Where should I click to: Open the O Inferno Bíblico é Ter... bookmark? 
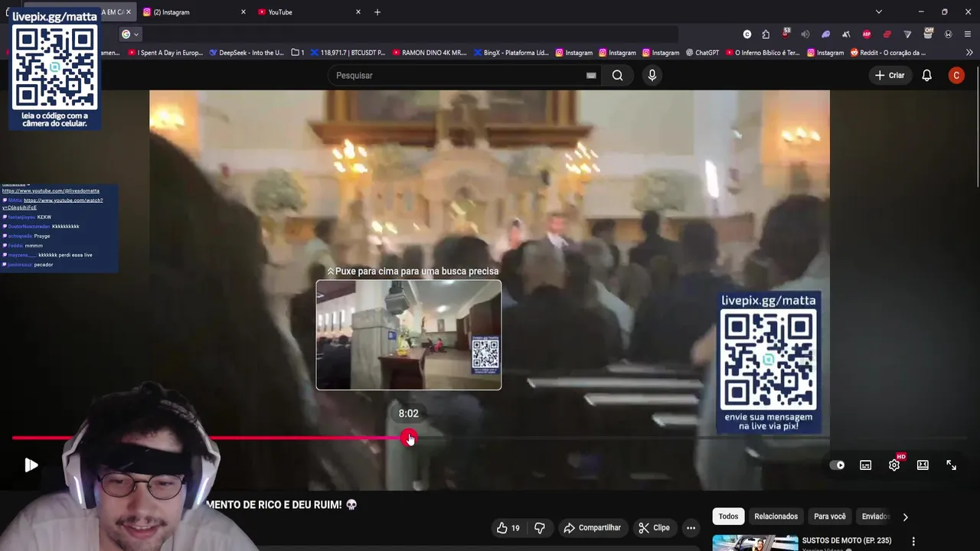point(762,53)
